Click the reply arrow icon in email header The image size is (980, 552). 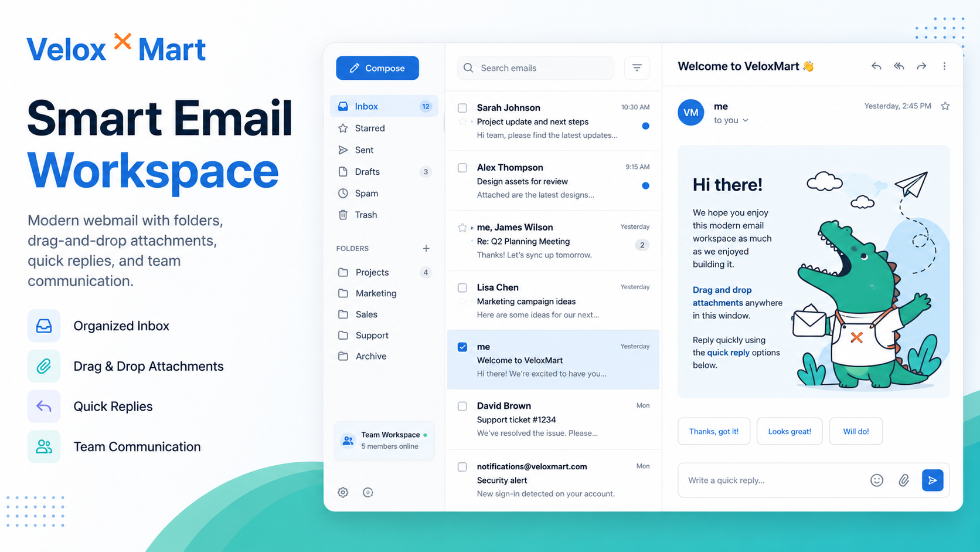(876, 66)
